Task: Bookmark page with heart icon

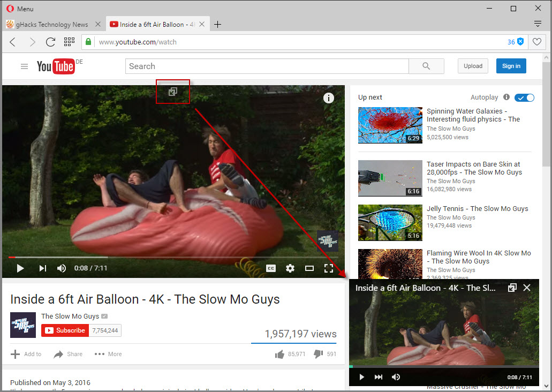Action: point(537,42)
